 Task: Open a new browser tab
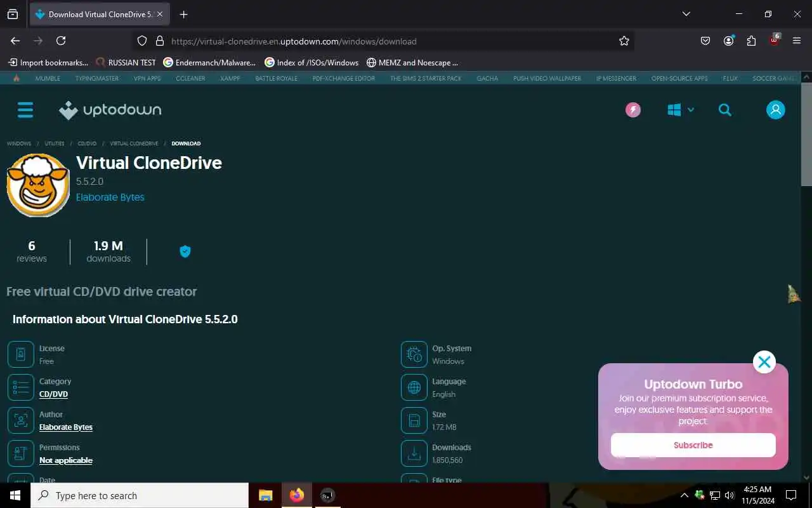(184, 14)
